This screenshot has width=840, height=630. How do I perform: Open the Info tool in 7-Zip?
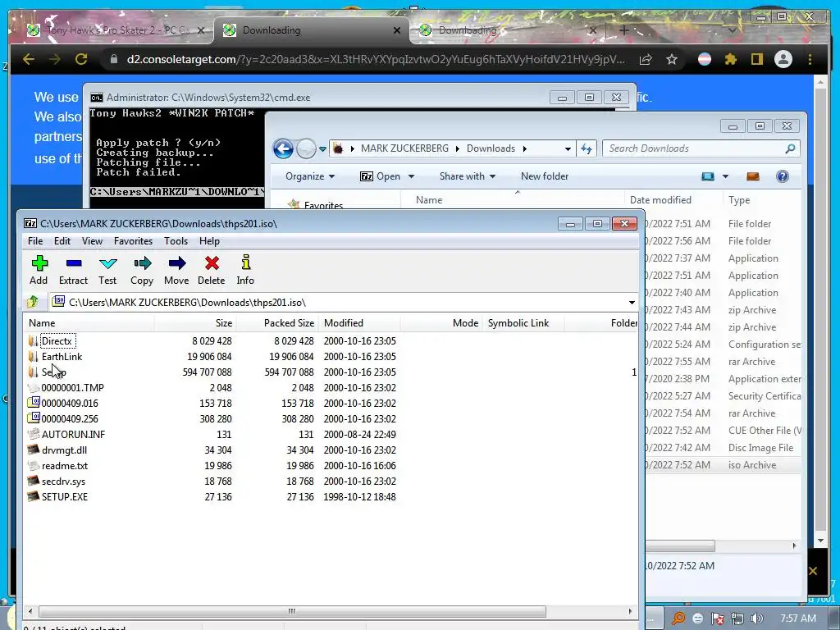(246, 262)
